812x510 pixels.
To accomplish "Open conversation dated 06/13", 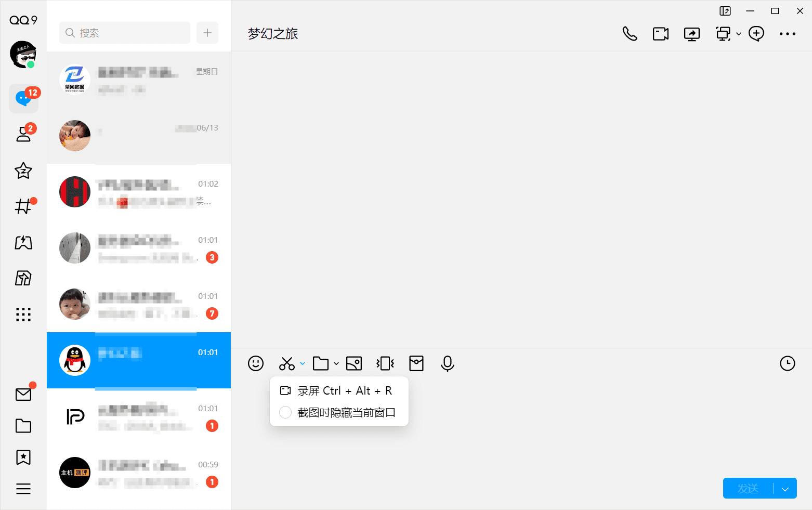I will [139, 136].
